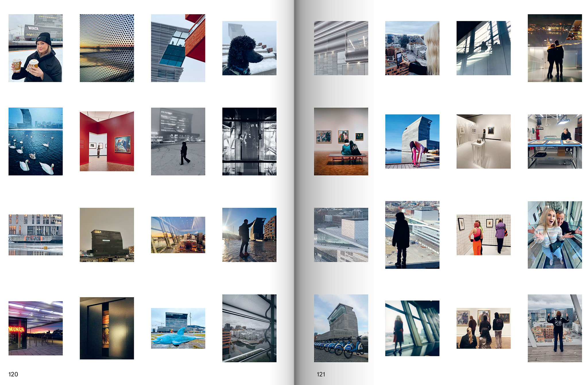Open child silhouette overlooking opera house

click(x=412, y=235)
